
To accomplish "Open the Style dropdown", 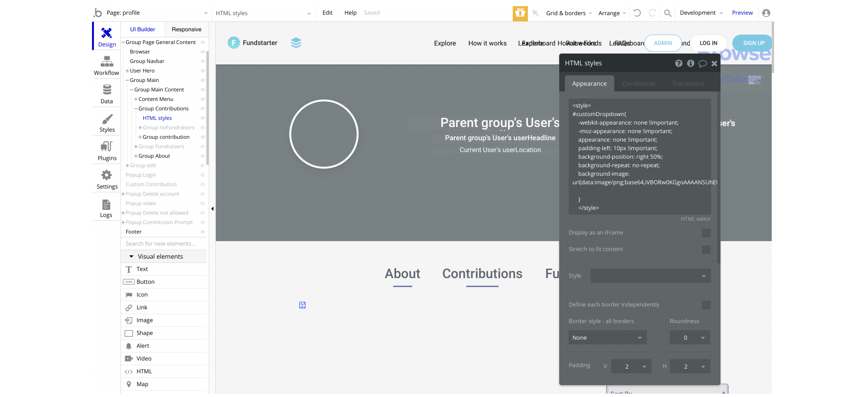I will (650, 276).
